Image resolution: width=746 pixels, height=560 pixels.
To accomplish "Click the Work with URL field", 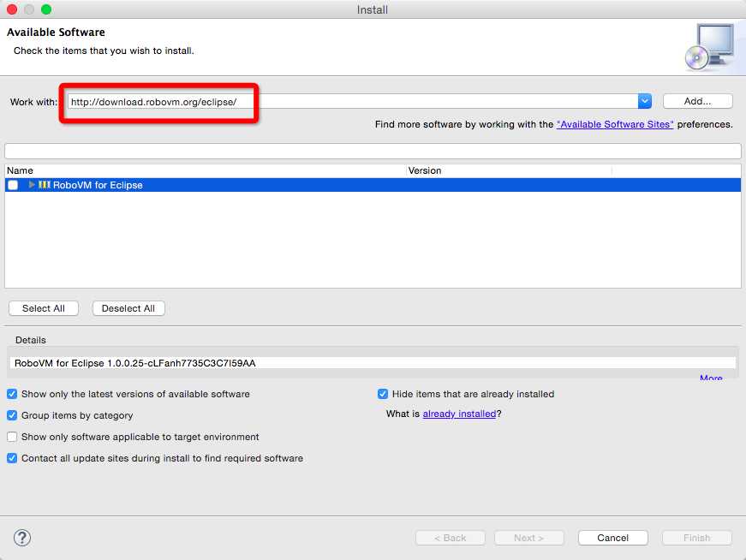I will pyautogui.click(x=353, y=101).
